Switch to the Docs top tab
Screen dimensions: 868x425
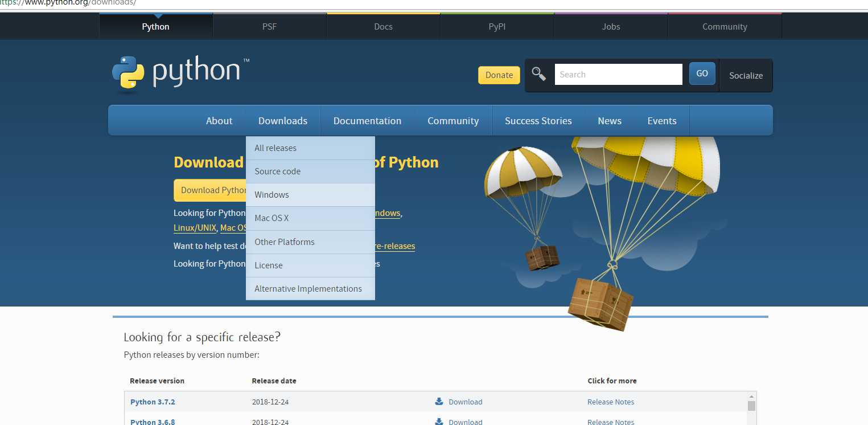pos(384,26)
